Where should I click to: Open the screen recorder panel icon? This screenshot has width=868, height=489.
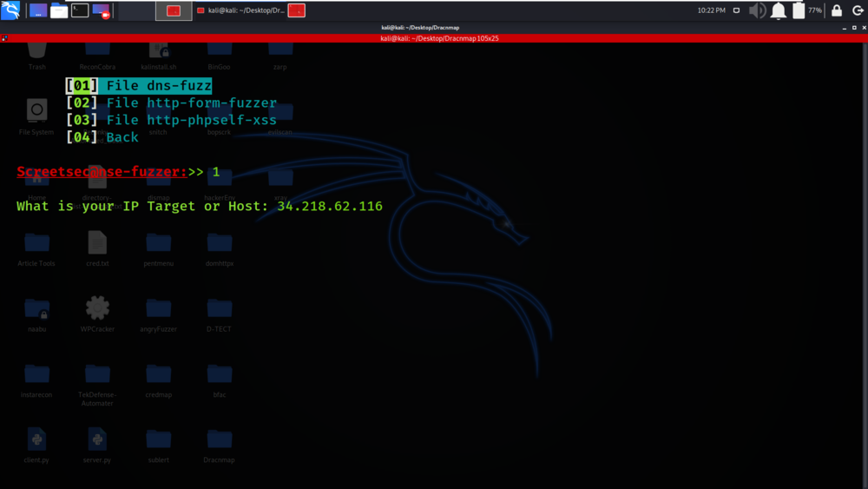tap(102, 10)
